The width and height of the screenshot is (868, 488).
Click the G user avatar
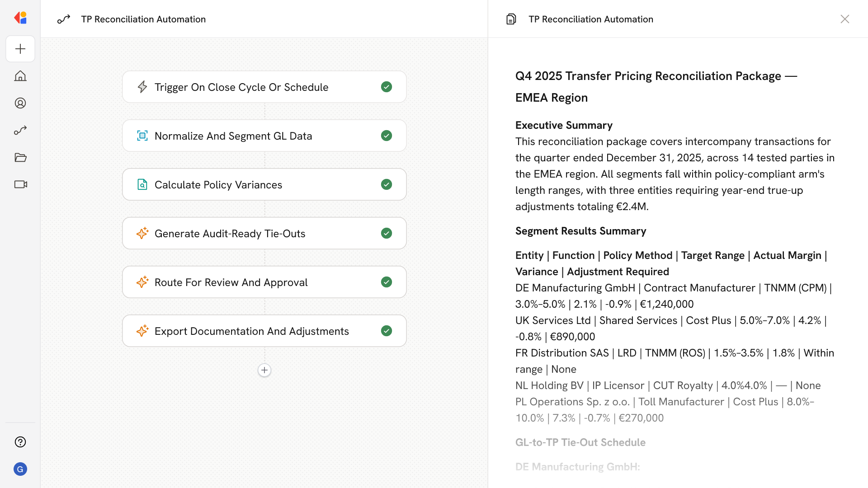tap(20, 469)
